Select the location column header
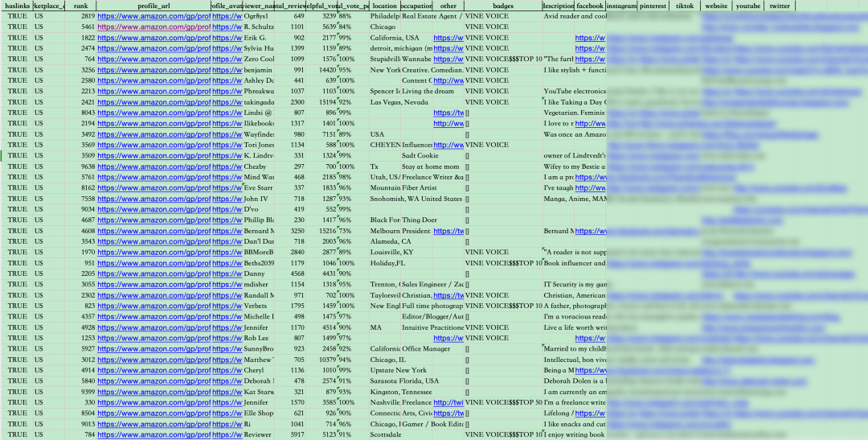The height and width of the screenshot is (440, 868). (385, 6)
